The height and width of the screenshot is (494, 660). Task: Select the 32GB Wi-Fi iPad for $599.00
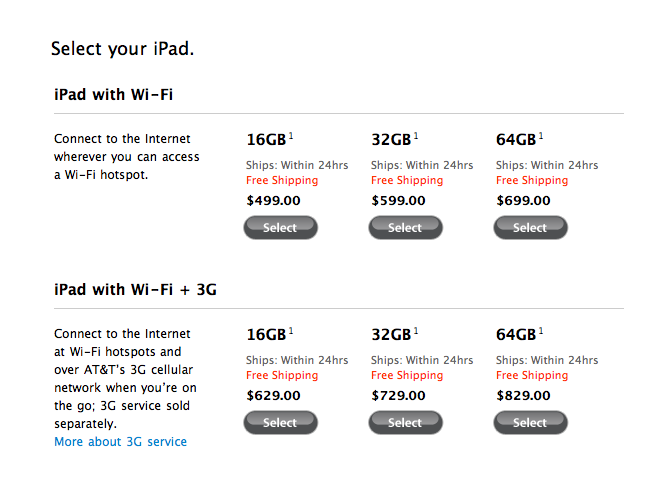(405, 228)
